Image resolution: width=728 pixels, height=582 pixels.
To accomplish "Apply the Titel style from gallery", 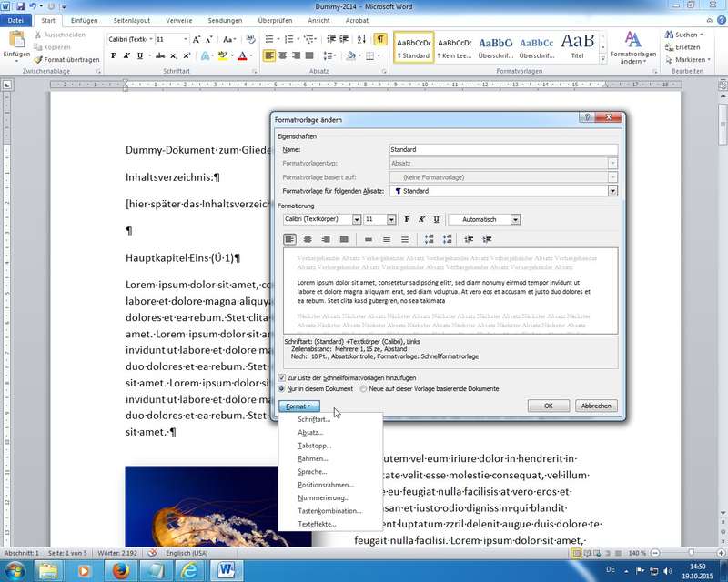I will pyautogui.click(x=577, y=46).
